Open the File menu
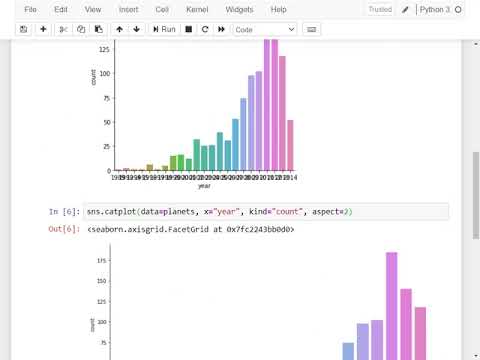This screenshot has height=360, width=480. pyautogui.click(x=30, y=9)
